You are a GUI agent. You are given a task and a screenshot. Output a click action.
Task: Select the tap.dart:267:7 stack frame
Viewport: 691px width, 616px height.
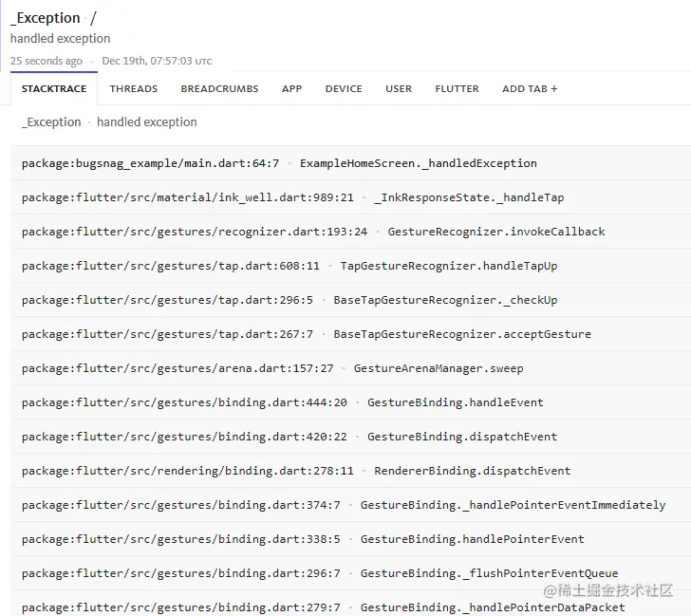pyautogui.click(x=351, y=334)
